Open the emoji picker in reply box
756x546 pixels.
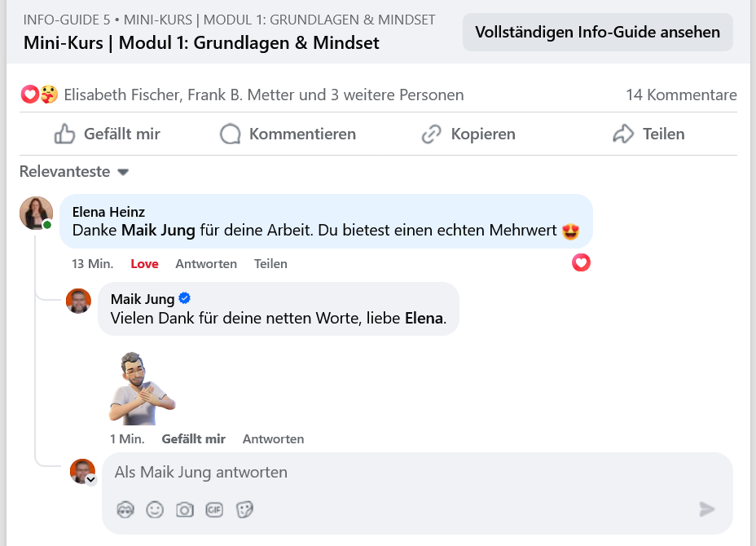pos(155,509)
